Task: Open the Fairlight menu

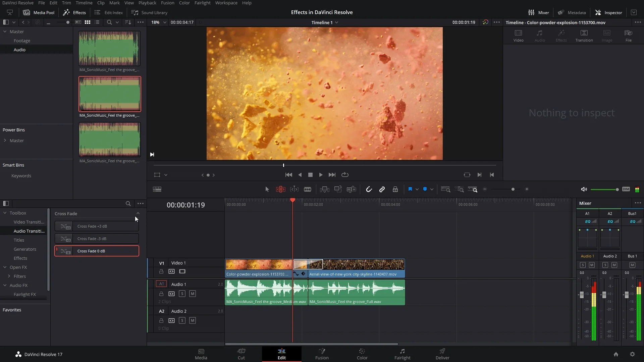Action: [202, 3]
